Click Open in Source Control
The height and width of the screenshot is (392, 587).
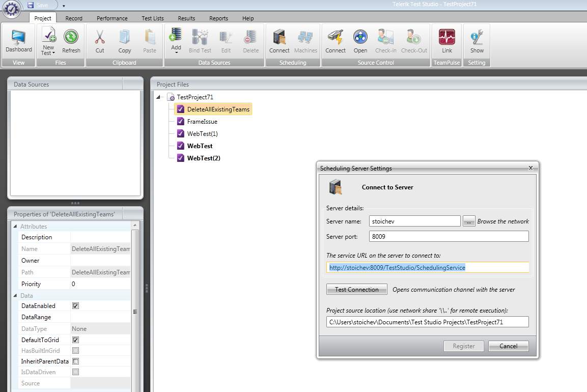[x=360, y=41]
